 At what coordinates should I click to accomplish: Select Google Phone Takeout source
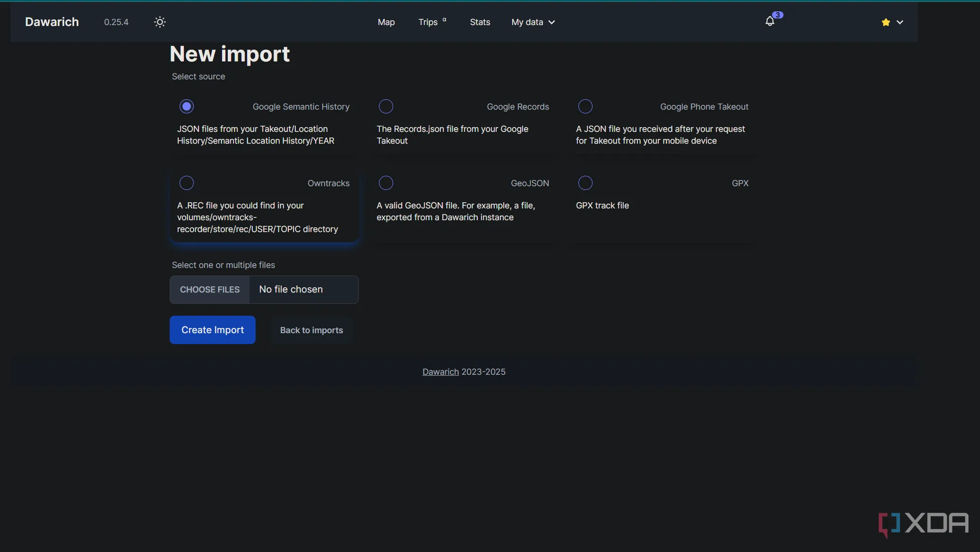coord(585,106)
